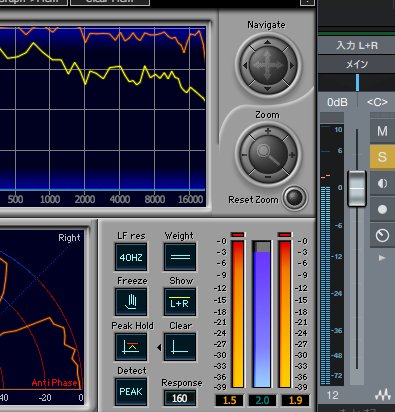Click the Navigate down arrow
This screenshot has height=412, width=395.
tap(267, 88)
